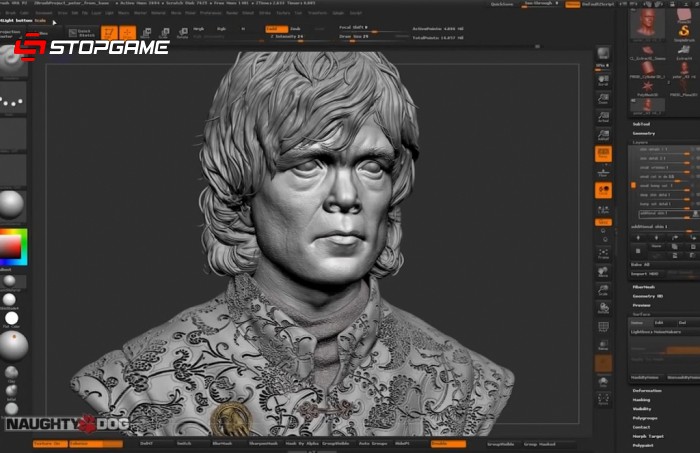Select the SimpleBrush tool icon
The height and width of the screenshot is (453, 700).
683,33
